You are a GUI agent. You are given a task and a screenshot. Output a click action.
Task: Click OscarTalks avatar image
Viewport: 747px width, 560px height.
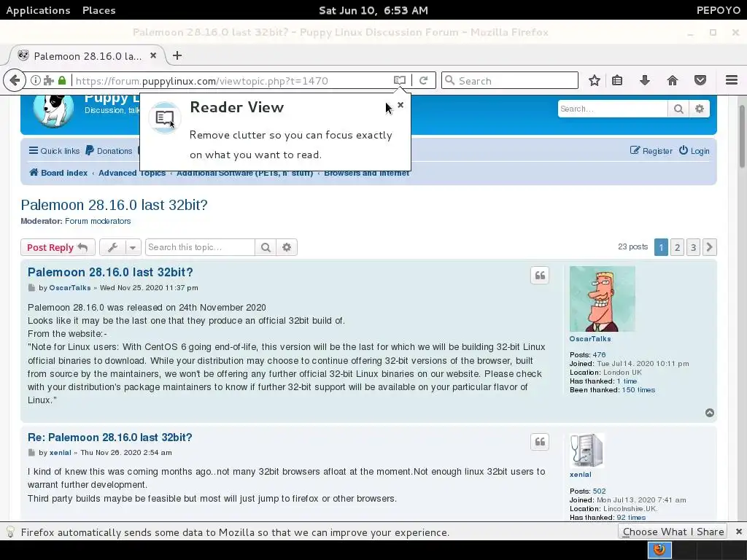click(602, 298)
